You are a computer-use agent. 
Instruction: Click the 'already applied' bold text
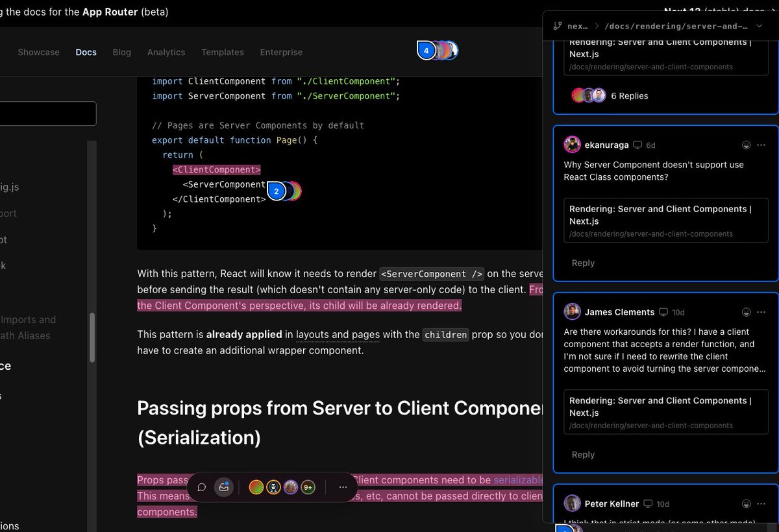point(244,335)
